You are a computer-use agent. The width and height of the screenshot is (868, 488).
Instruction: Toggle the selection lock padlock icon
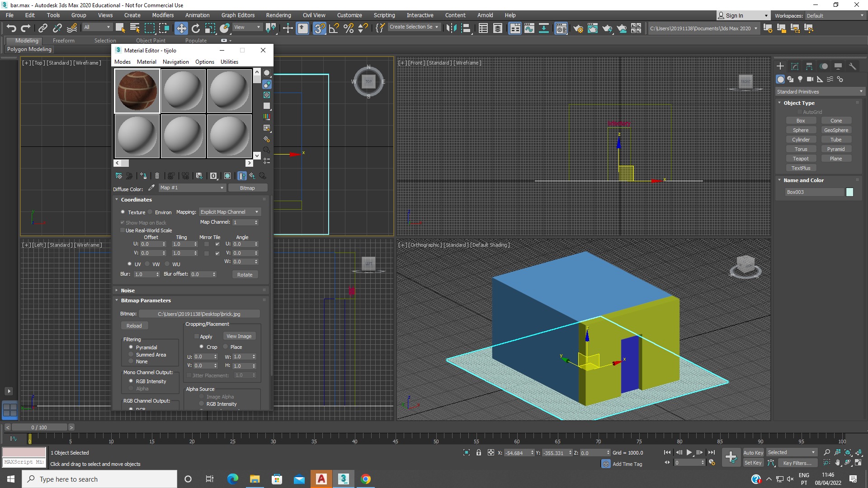(479, 452)
